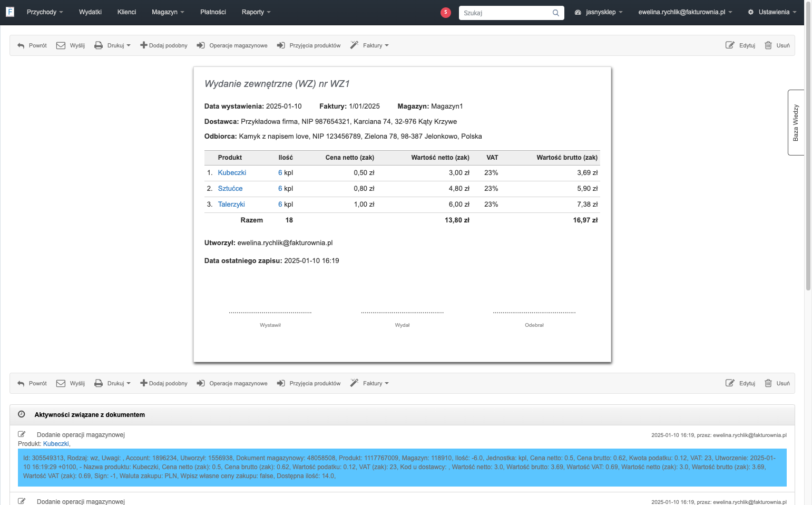Image resolution: width=812 pixels, height=505 pixels.
Task: Open the red notifications badge
Action: tap(446, 12)
